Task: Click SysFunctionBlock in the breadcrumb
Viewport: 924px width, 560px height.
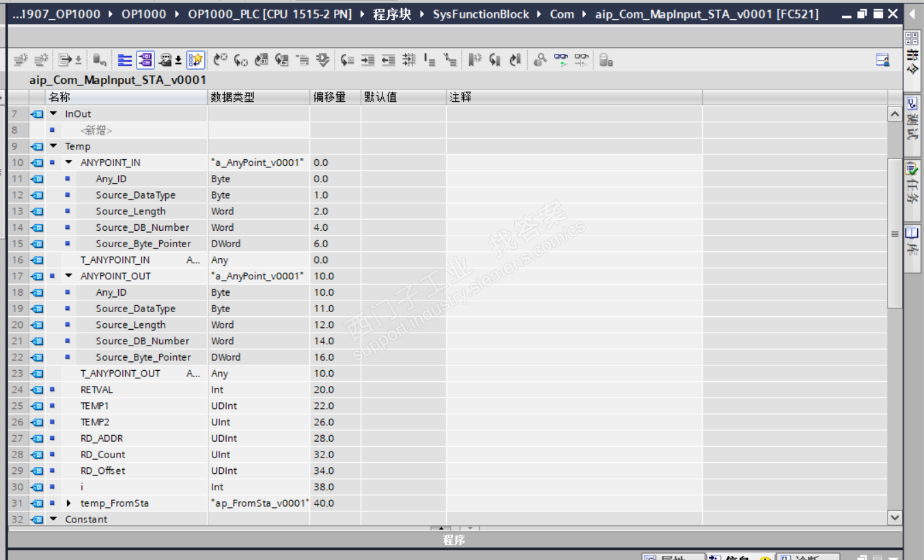Action: coord(481,14)
